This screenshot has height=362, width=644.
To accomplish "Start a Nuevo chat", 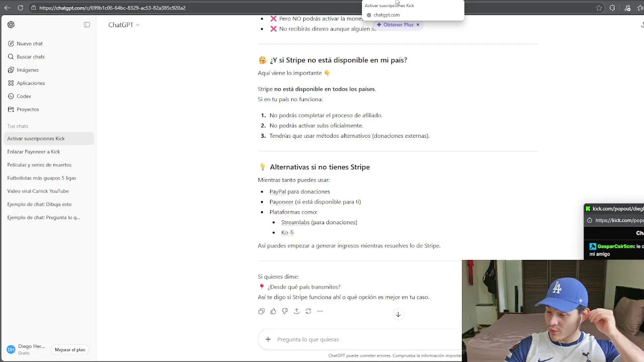I will click(49, 44).
